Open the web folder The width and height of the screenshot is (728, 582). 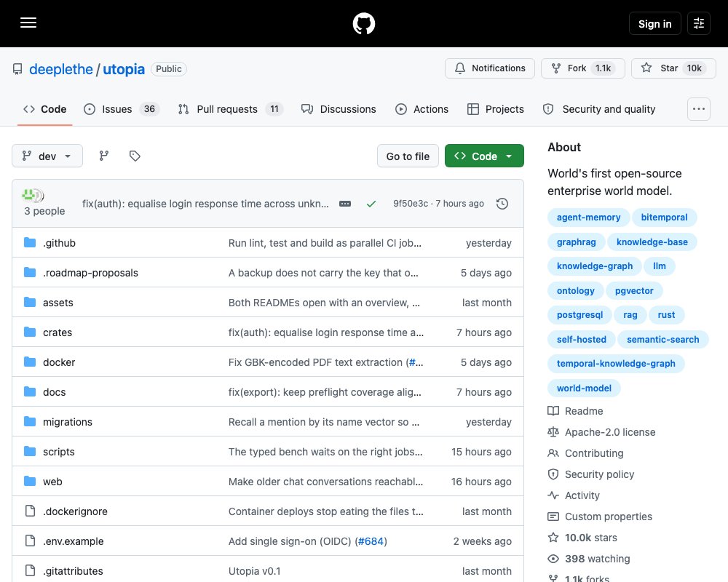52,482
